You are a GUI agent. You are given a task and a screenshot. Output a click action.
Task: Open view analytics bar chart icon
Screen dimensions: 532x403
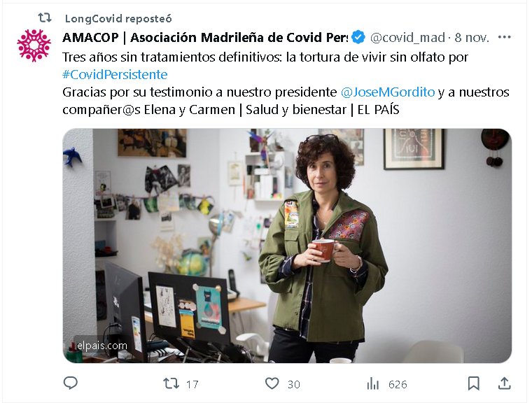(373, 384)
